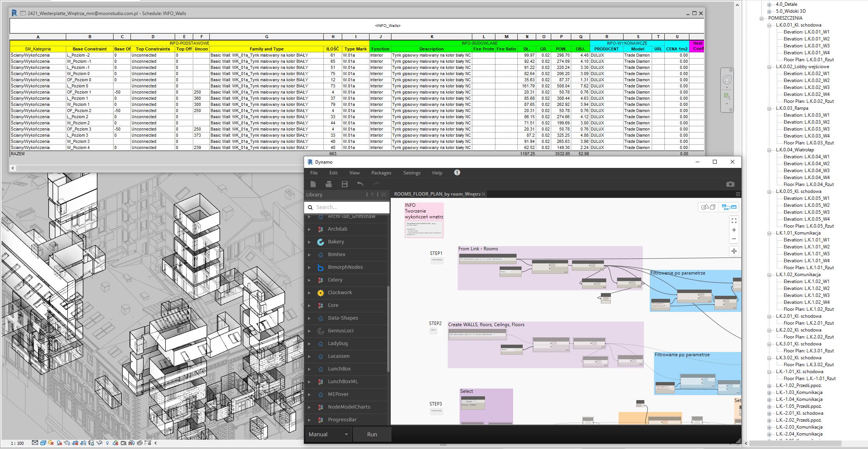
Task: Collapse the L.K.0.01_Kl. schodowa tree node
Action: (769, 25)
